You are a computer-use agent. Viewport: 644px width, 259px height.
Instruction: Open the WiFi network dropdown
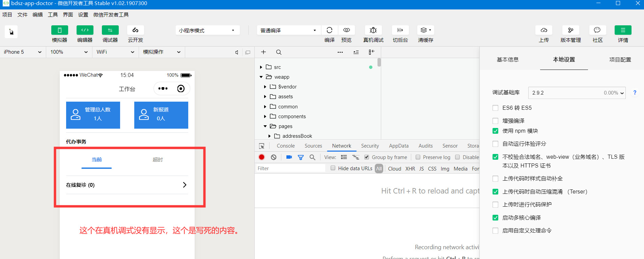click(x=115, y=52)
